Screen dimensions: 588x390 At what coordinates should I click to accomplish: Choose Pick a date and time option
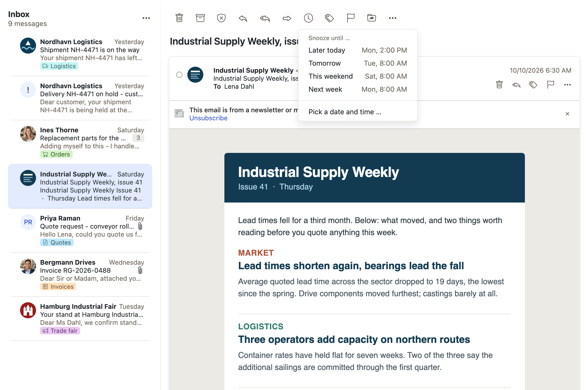coord(358,112)
